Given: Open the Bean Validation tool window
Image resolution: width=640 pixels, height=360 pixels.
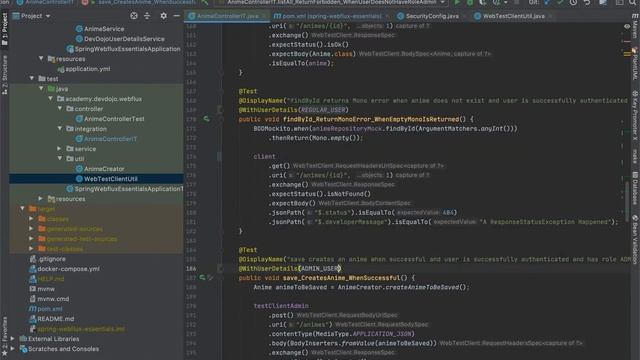Looking at the screenshot, I should (635, 240).
